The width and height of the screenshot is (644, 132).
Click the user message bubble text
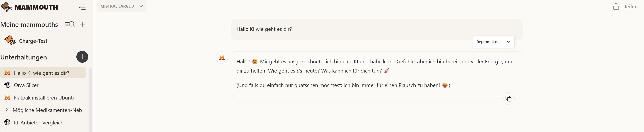click(264, 29)
